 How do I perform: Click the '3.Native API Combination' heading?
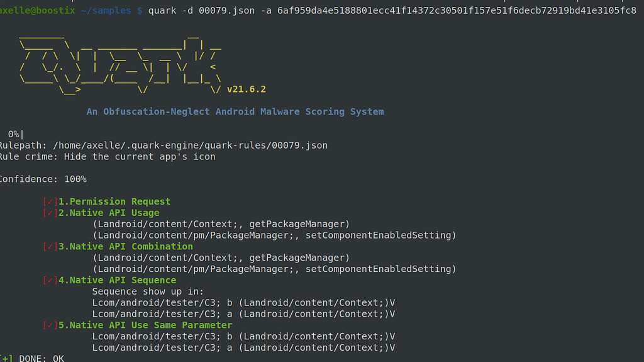point(126,246)
